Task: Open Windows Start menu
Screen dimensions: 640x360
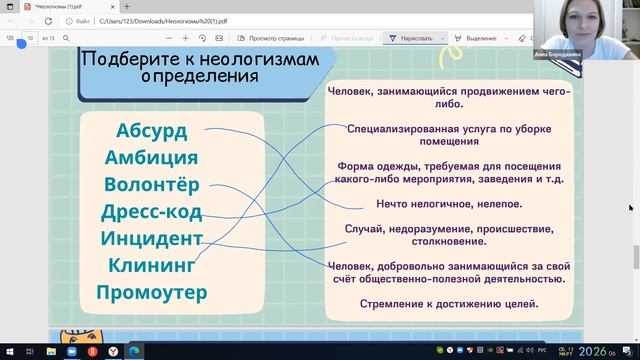Action: tap(9, 351)
